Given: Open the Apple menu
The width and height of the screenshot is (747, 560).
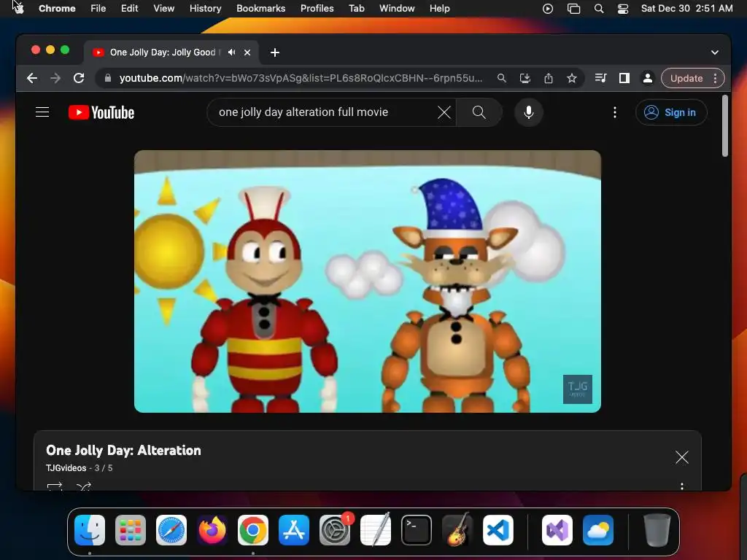Looking at the screenshot, I should 18,8.
